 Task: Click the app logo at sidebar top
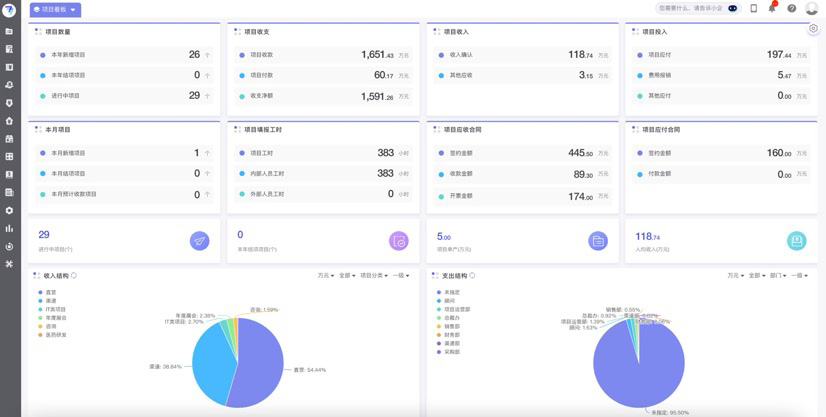pyautogui.click(x=9, y=10)
